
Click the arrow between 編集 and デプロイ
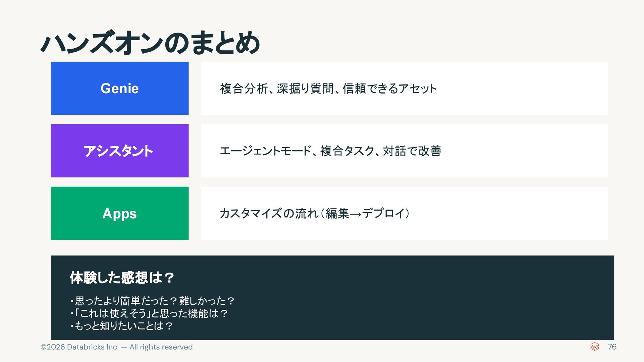356,214
